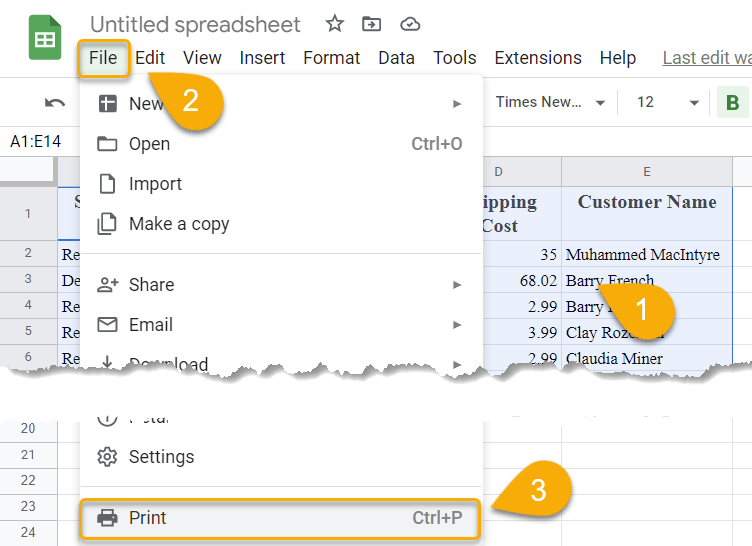Toggle the Bold formatting button
Image resolution: width=752 pixels, height=546 pixels.
click(x=732, y=102)
